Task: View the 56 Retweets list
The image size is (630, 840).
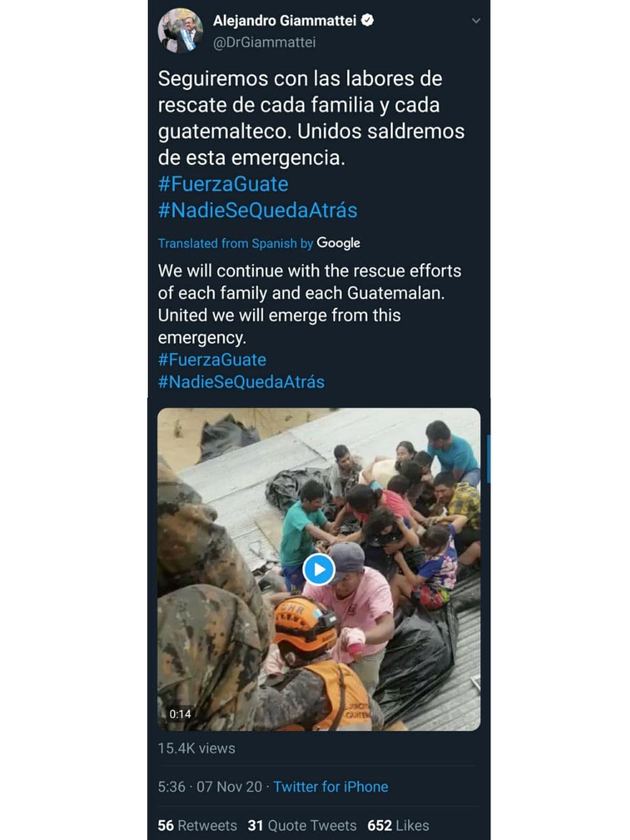Action: (x=198, y=826)
